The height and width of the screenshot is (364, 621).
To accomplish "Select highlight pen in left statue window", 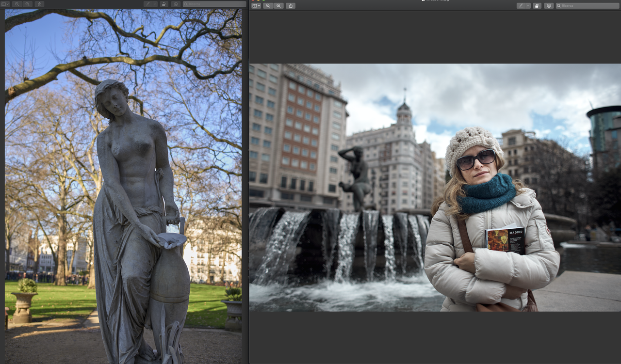I will tap(148, 4).
